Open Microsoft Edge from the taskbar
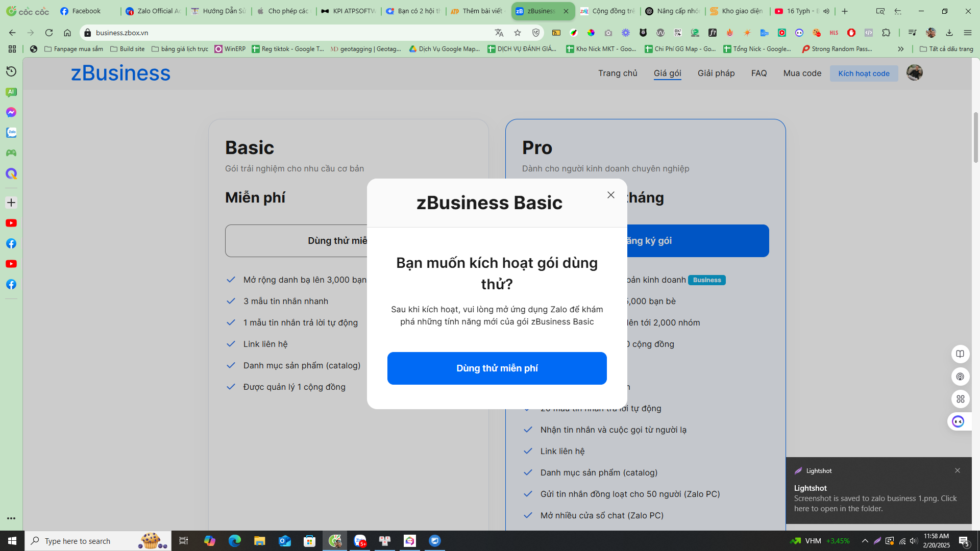This screenshot has height=551, width=980. (235, 541)
